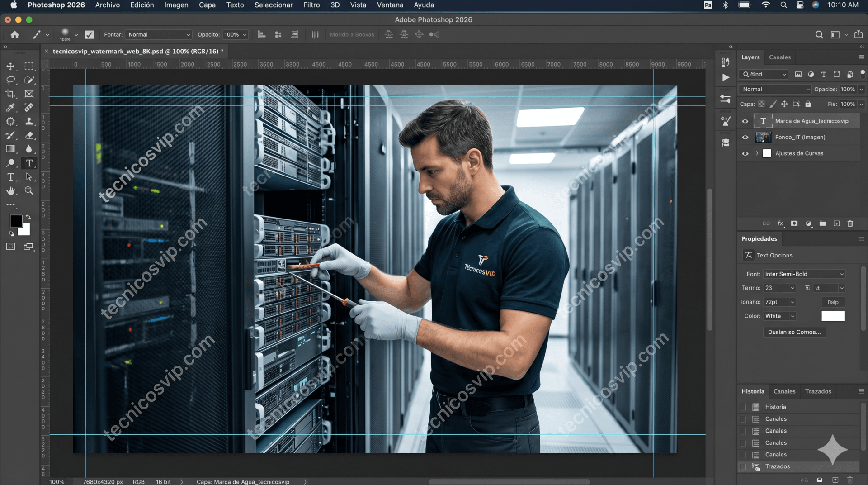Toggle the checkbox in the options bar
The height and width of the screenshot is (485, 868).
click(x=90, y=34)
